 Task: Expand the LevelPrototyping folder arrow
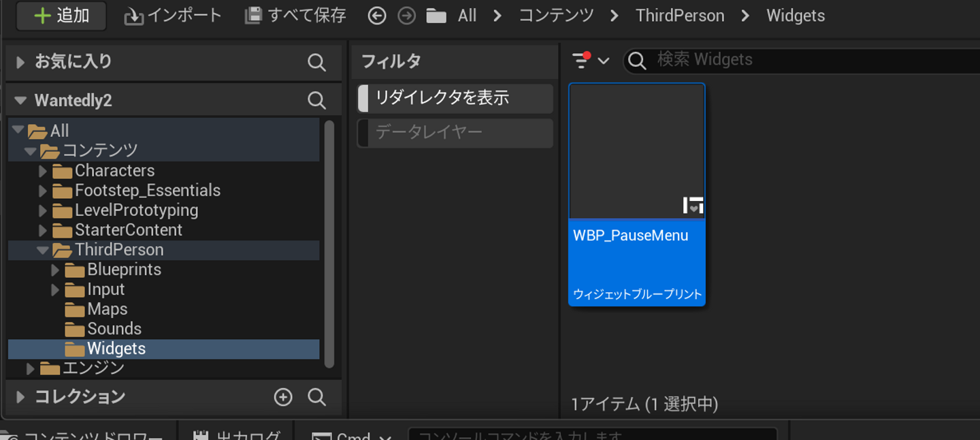(43, 210)
